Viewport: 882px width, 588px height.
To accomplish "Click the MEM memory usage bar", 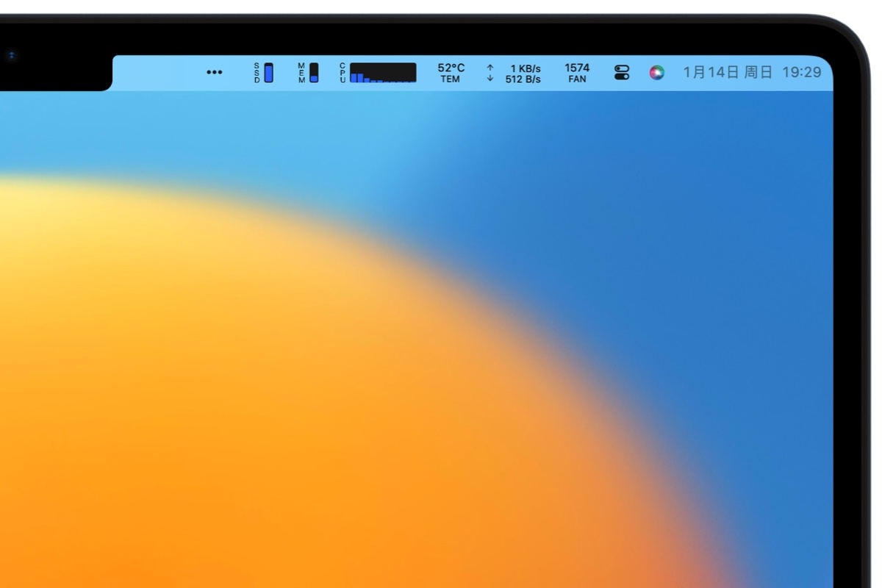I will coord(314,73).
